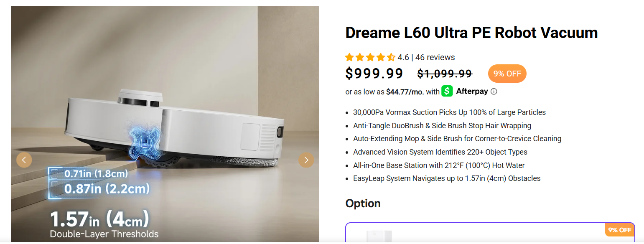Click the orange 9% OFF price badge
Image resolution: width=644 pixels, height=244 pixels.
(507, 74)
